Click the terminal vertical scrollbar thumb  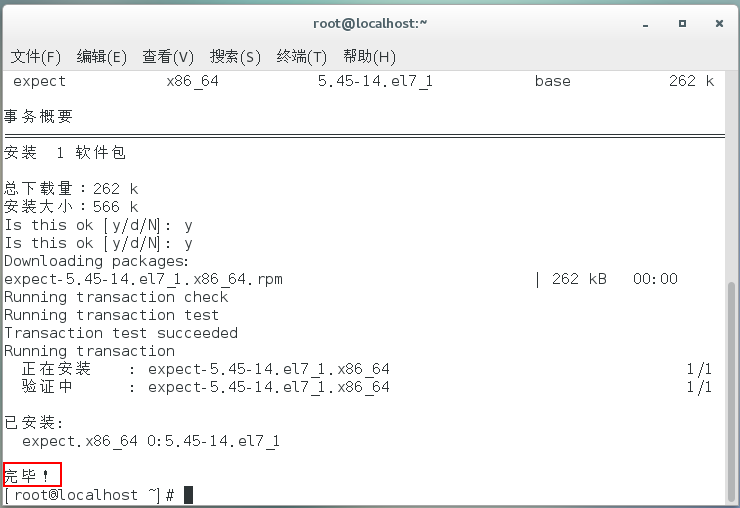(x=731, y=392)
